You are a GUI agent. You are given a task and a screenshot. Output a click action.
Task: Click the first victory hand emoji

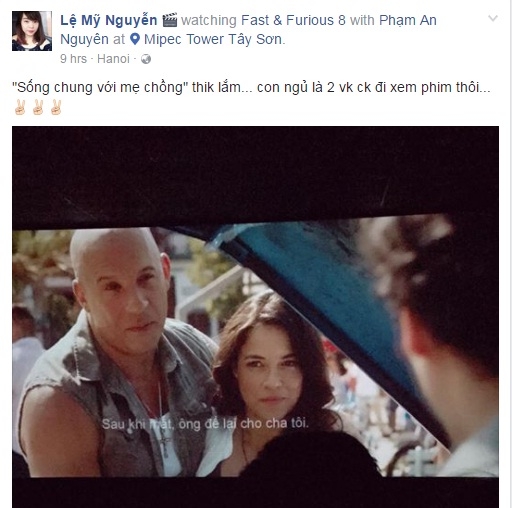point(20,107)
